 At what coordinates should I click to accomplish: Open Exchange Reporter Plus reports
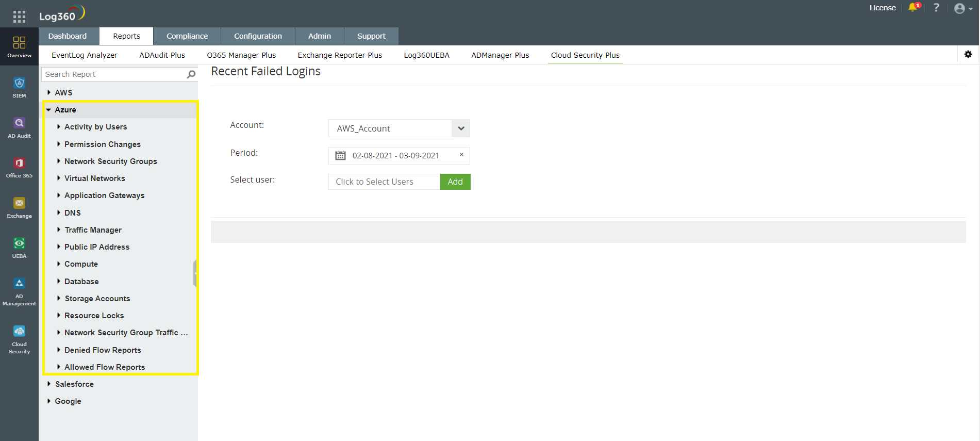pyautogui.click(x=340, y=55)
